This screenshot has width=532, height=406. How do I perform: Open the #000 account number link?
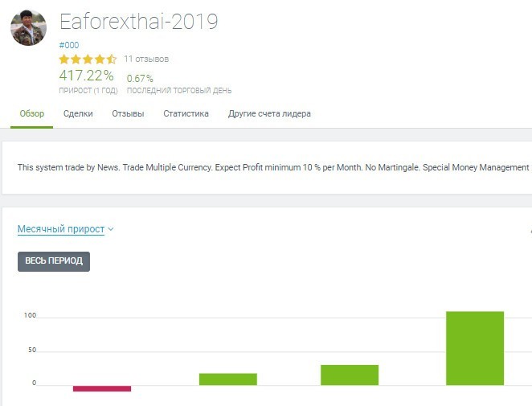click(69, 45)
